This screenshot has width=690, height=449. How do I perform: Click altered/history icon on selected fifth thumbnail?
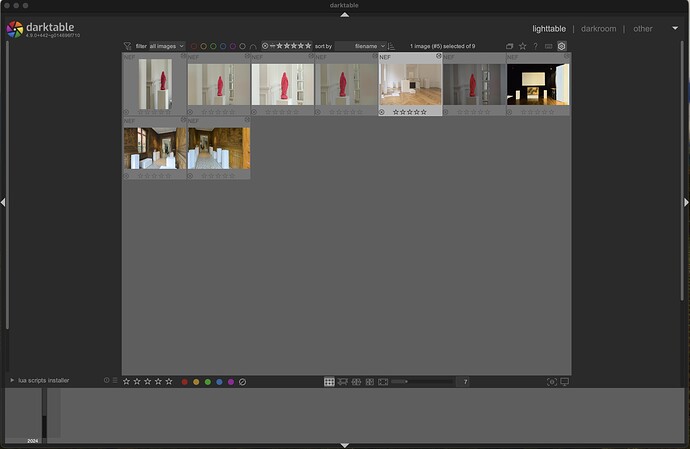tap(438, 56)
